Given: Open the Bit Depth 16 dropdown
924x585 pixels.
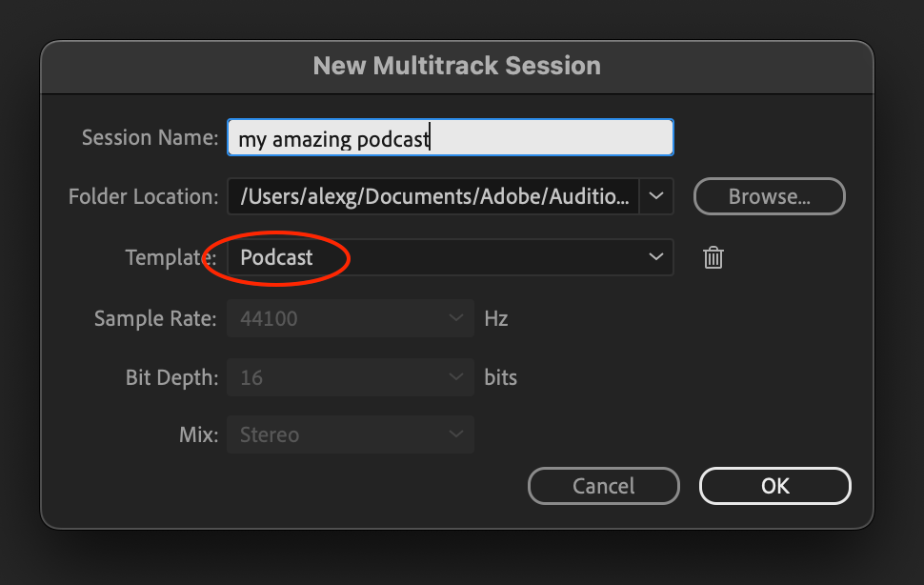Looking at the screenshot, I should click(x=350, y=377).
